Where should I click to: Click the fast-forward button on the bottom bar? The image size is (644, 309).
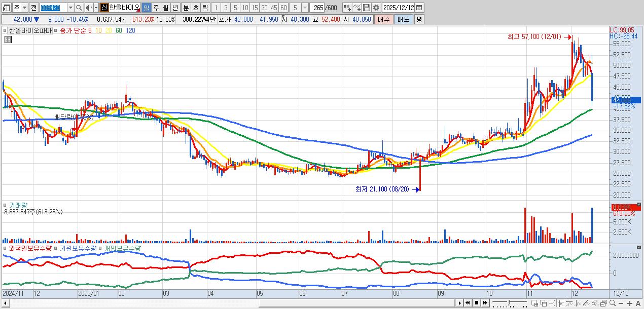click(x=485, y=303)
